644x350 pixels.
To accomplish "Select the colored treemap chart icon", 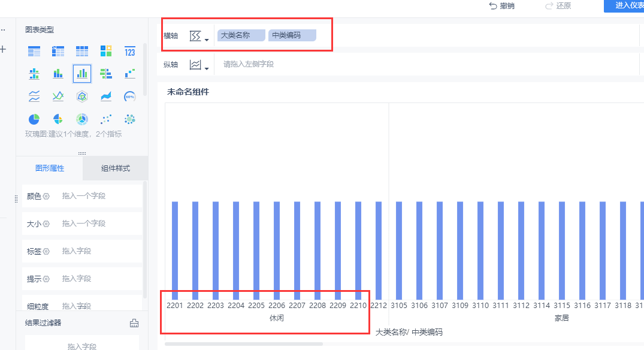I will coord(106,52).
